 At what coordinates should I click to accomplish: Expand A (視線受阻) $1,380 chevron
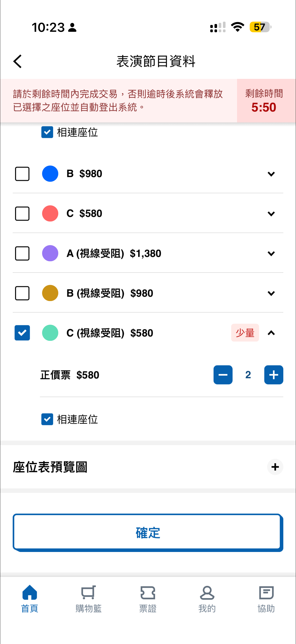click(x=271, y=254)
